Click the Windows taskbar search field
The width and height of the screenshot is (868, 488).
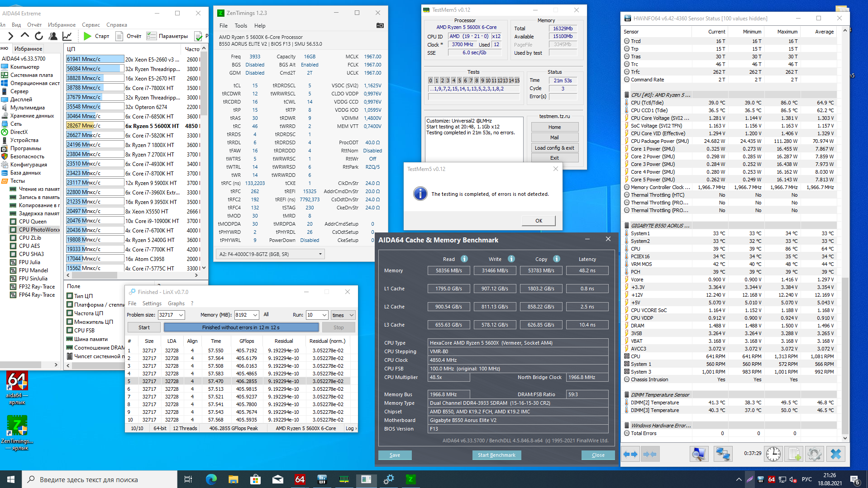[100, 479]
